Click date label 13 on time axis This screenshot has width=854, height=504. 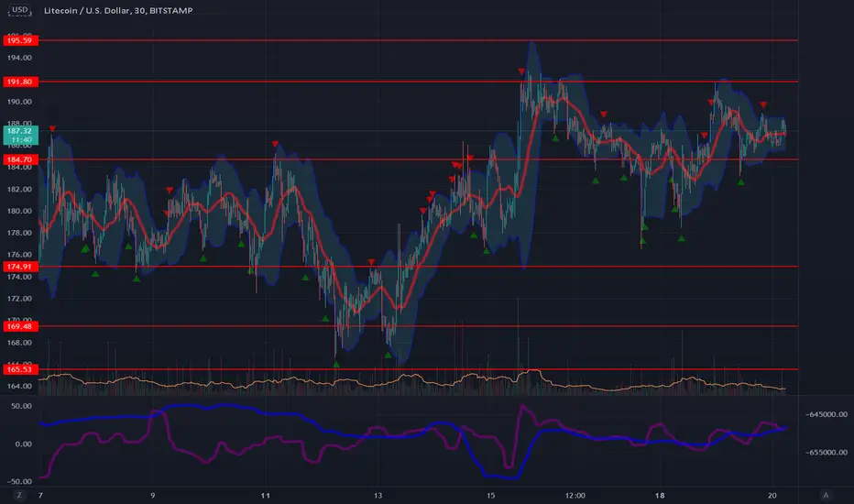point(378,495)
